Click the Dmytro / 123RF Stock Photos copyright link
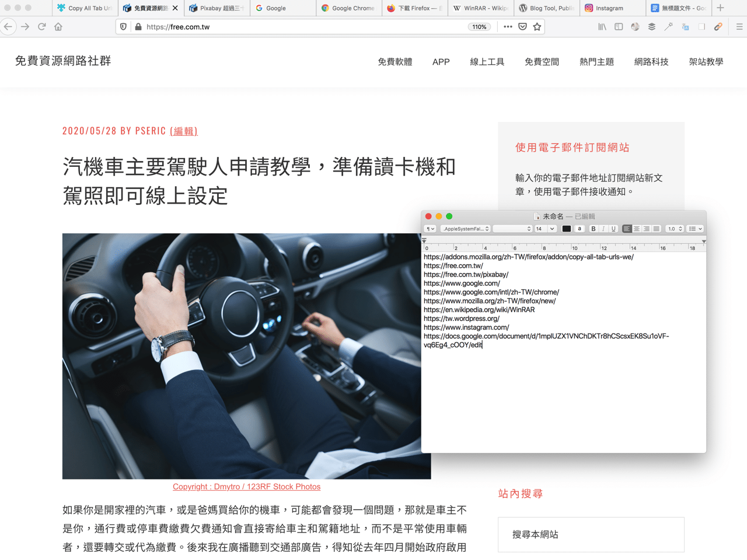747x560 pixels. 246,487
